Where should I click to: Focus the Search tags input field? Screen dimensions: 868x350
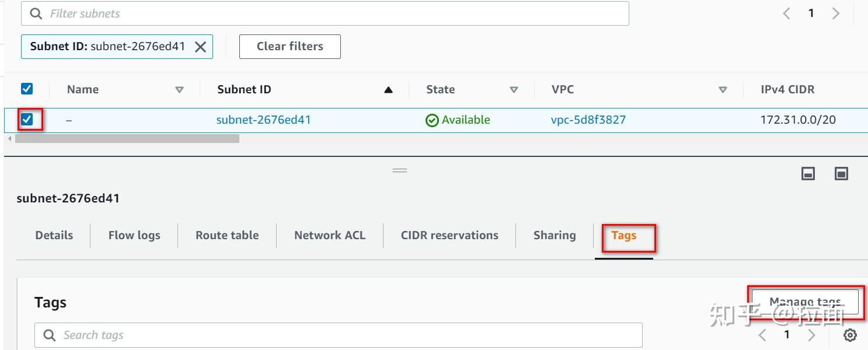[x=339, y=335]
